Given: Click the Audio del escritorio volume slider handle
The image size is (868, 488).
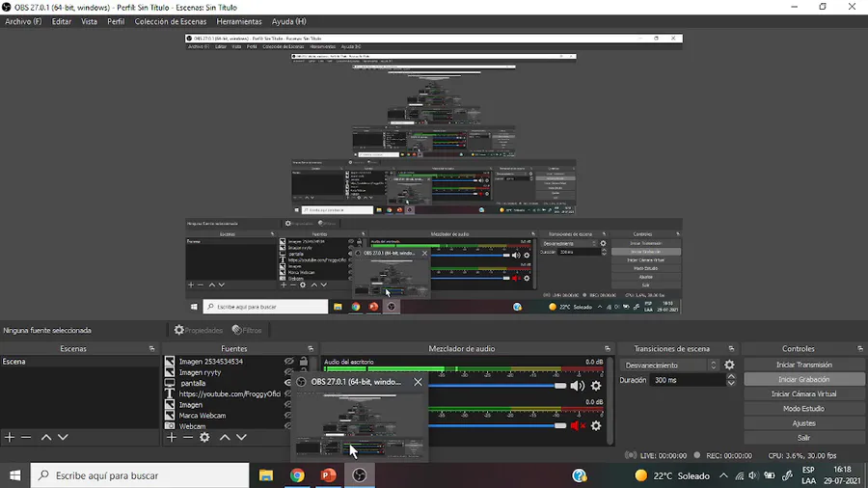Looking at the screenshot, I should [x=560, y=386].
